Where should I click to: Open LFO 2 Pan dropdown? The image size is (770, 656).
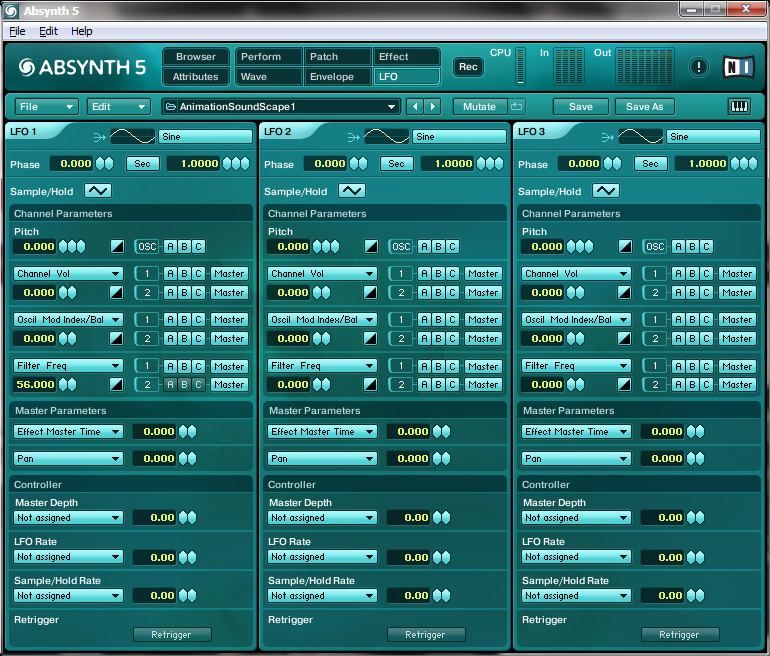[322, 459]
